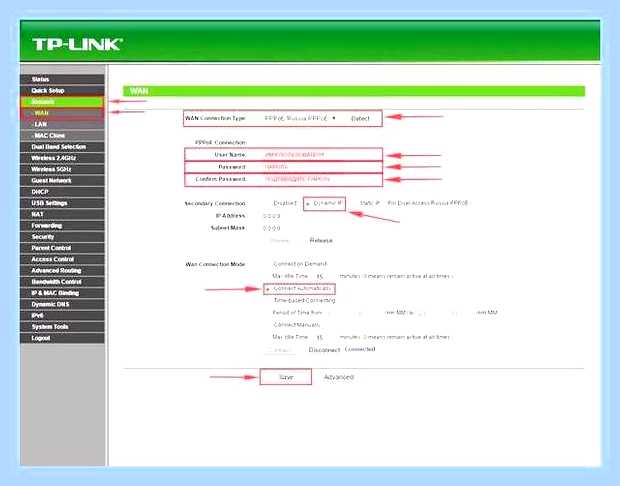Open System Tools in sidebar
Screen dimensions: 620x486
click(x=62, y=327)
